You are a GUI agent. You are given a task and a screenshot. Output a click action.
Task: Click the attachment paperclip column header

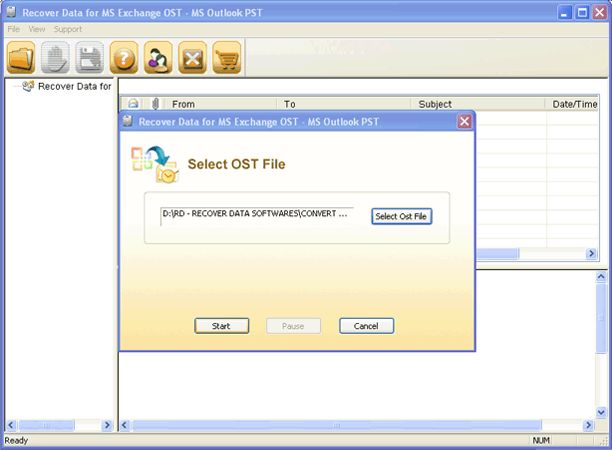[155, 104]
